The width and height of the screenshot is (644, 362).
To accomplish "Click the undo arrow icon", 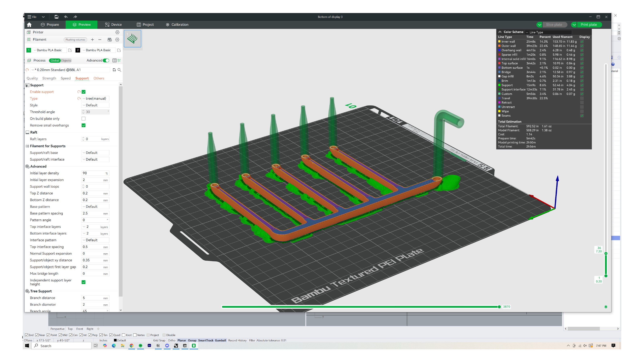I will pos(66,17).
